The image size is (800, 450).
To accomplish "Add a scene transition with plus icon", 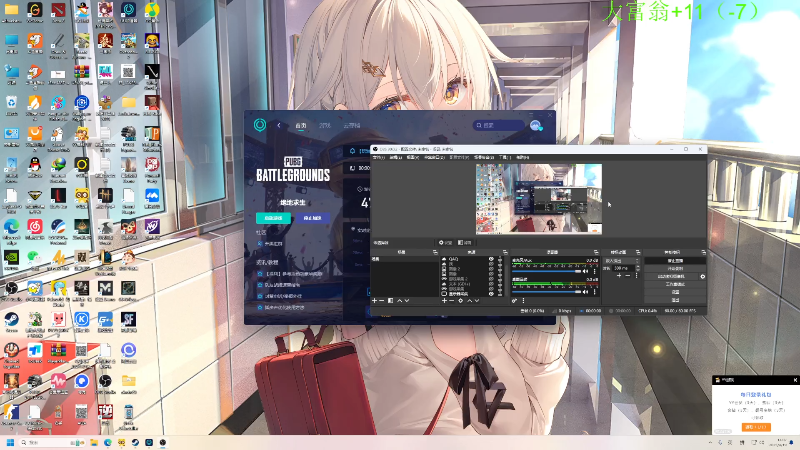I will coord(619,276).
